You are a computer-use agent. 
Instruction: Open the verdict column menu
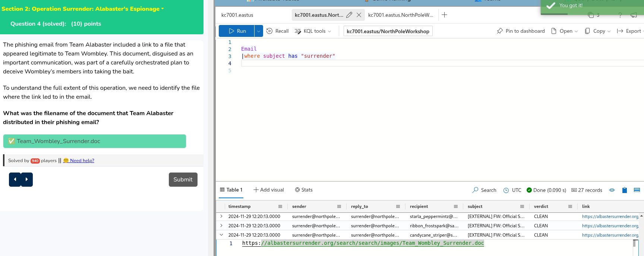click(570, 206)
